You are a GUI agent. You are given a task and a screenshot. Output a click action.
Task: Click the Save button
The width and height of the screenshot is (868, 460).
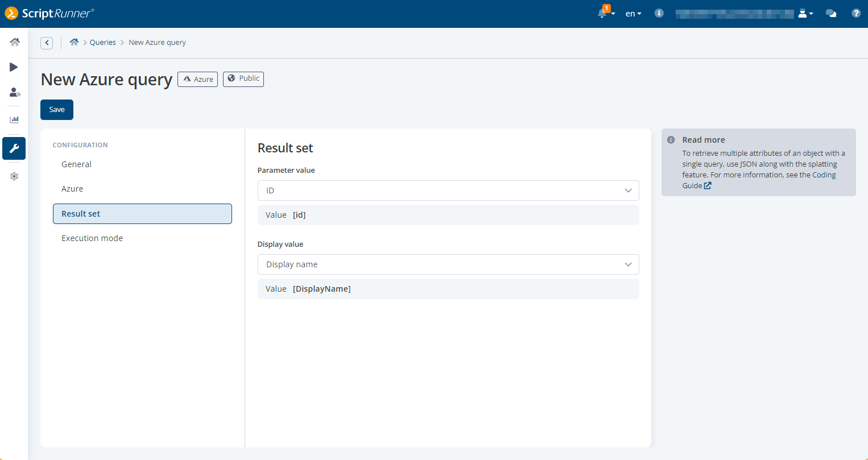point(57,110)
